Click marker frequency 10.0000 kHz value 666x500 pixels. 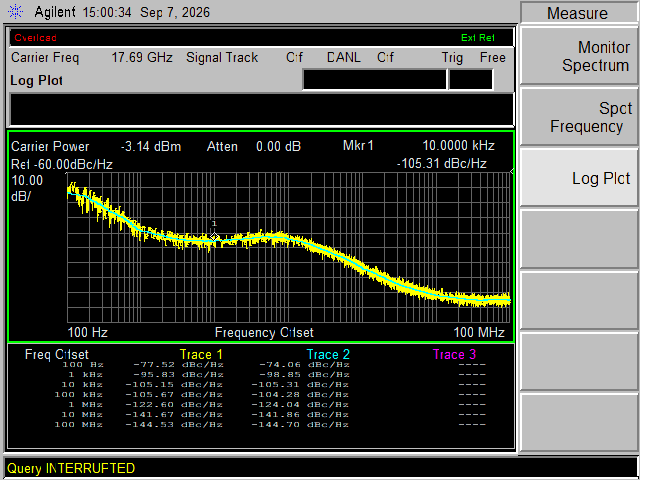pyautogui.click(x=458, y=146)
